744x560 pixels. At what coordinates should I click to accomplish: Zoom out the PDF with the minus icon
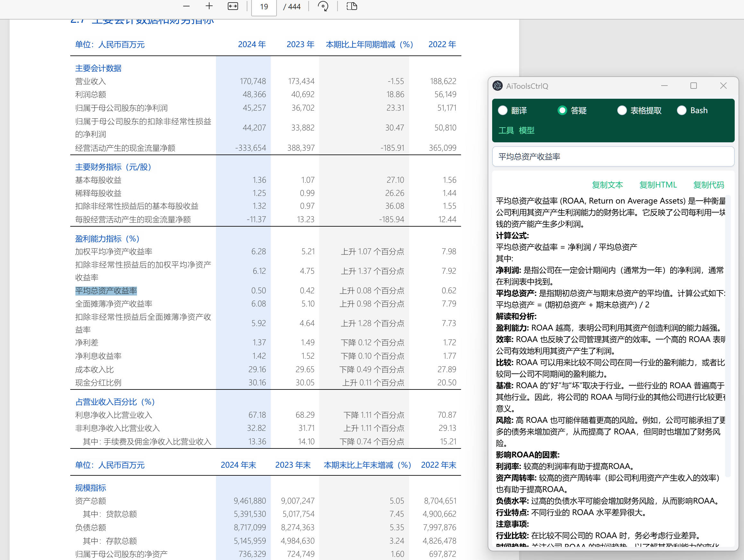[x=186, y=6]
